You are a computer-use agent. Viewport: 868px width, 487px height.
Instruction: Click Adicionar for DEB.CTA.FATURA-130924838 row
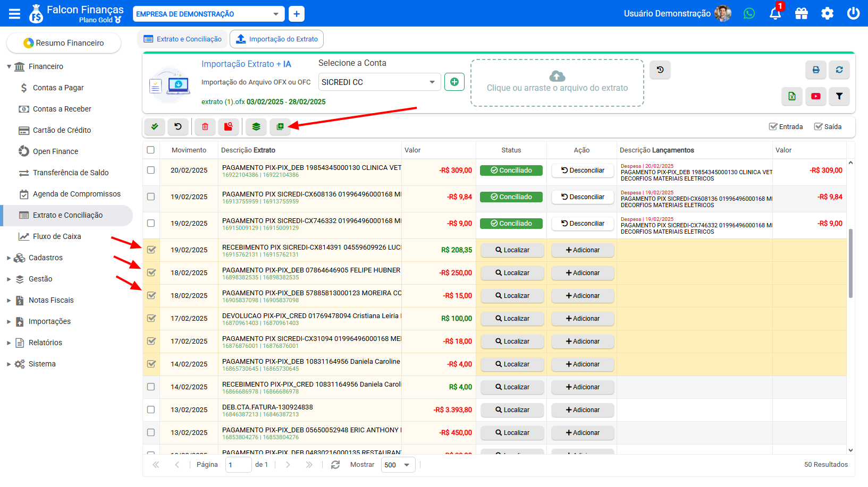[583, 409]
